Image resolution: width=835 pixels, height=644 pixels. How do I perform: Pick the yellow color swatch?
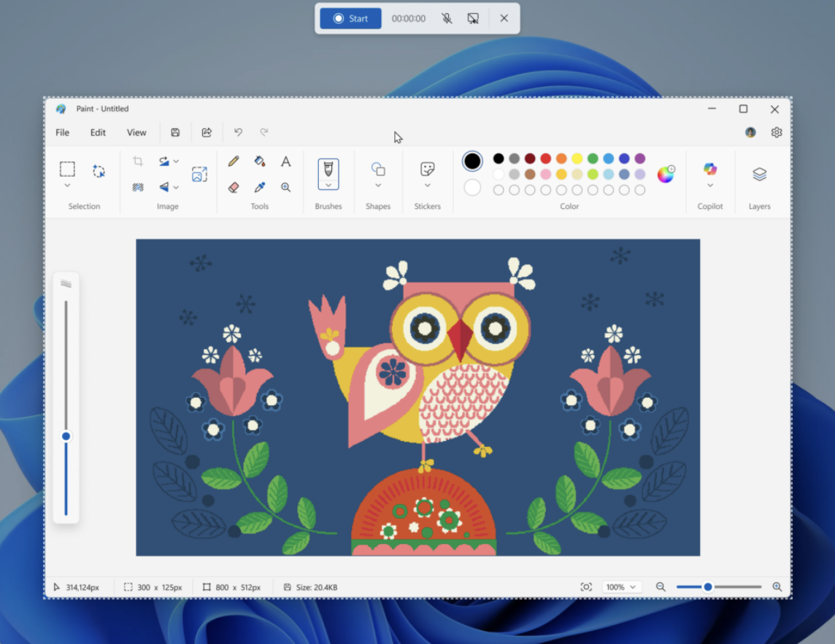pyautogui.click(x=577, y=158)
